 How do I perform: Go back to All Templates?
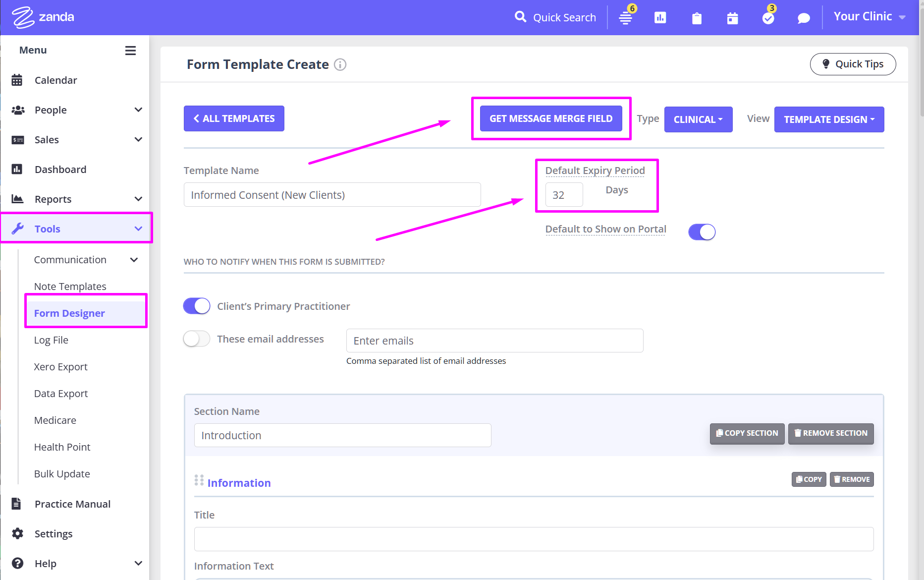234,118
